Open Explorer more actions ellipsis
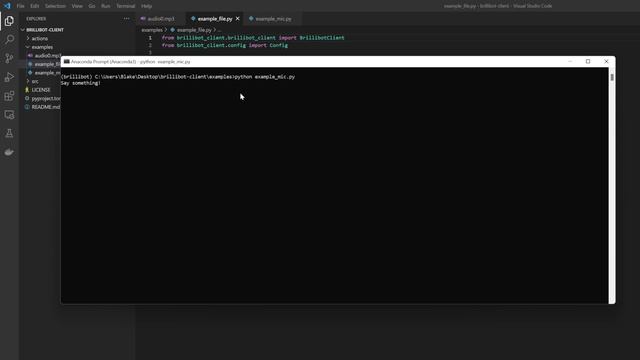 click(x=127, y=19)
